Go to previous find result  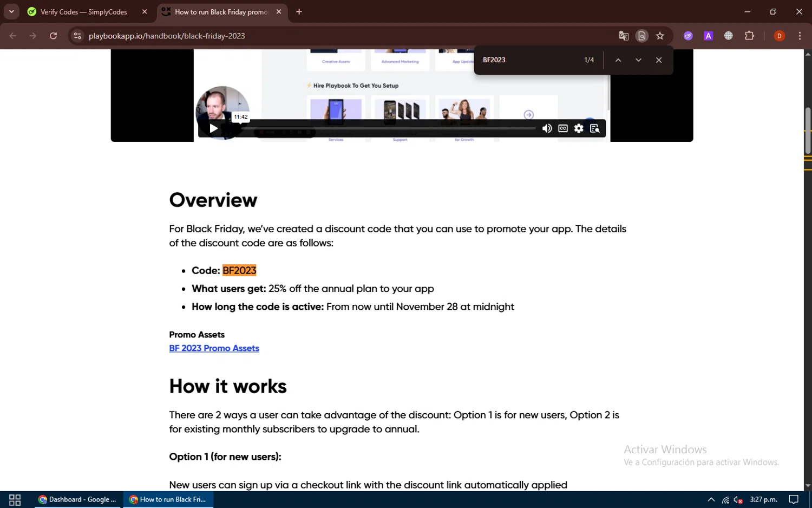[x=618, y=60]
